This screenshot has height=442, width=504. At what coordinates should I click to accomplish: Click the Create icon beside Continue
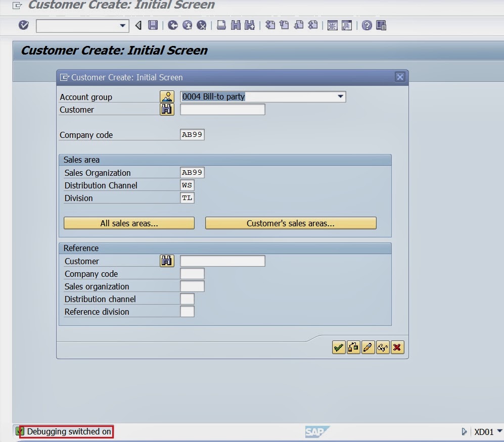pyautogui.click(x=353, y=348)
